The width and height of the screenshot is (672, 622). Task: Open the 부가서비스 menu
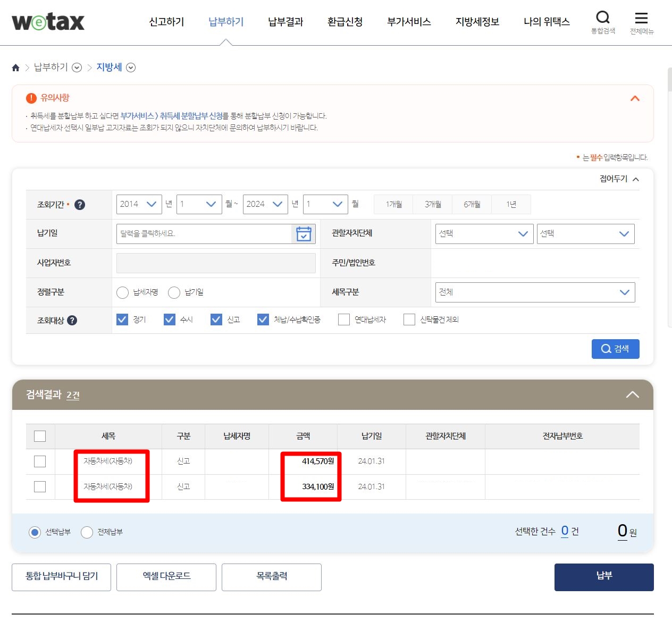point(409,22)
